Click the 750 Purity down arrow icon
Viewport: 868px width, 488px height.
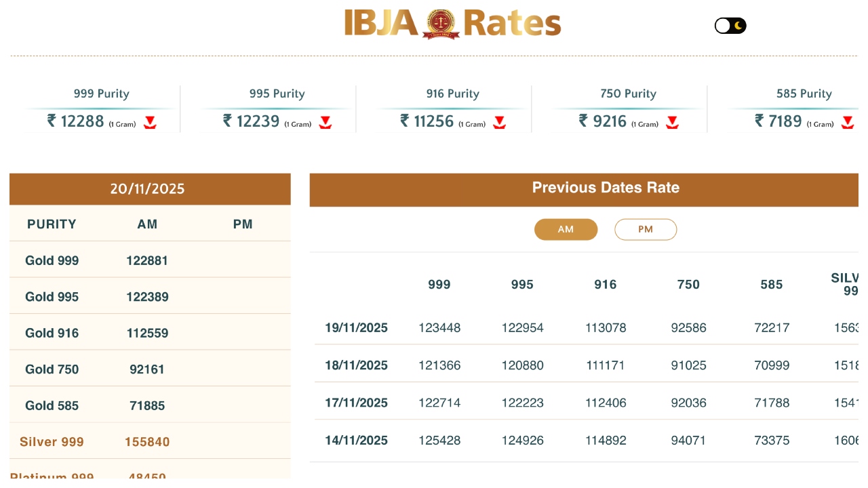coord(672,123)
